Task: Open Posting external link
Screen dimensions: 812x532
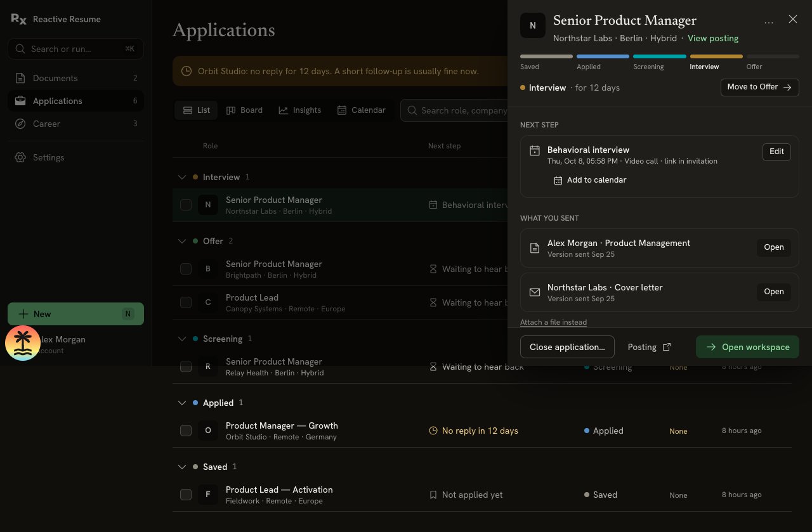Action: click(x=649, y=347)
